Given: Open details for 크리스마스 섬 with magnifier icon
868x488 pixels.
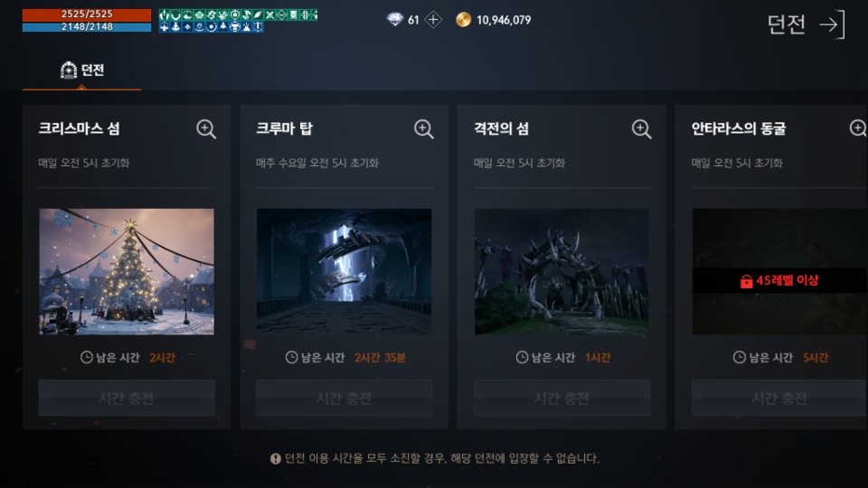Looking at the screenshot, I should click(206, 129).
